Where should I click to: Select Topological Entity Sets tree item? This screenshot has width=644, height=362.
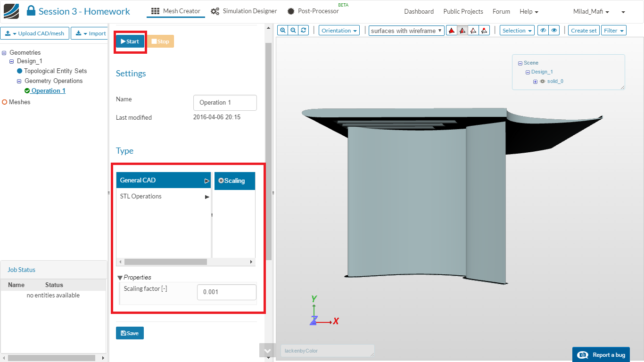click(x=56, y=71)
